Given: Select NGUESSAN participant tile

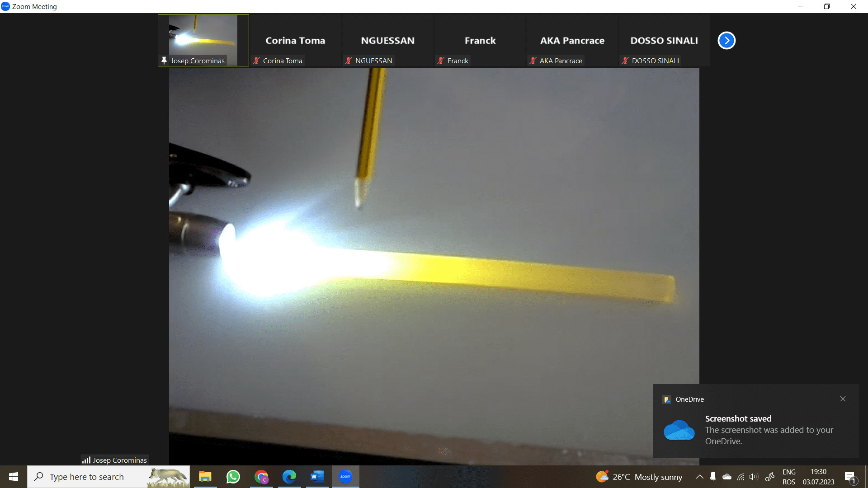Looking at the screenshot, I should click(387, 41).
